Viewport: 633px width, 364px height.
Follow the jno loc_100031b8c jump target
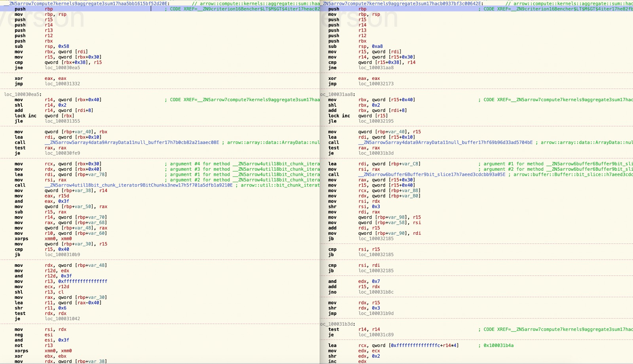376,292
